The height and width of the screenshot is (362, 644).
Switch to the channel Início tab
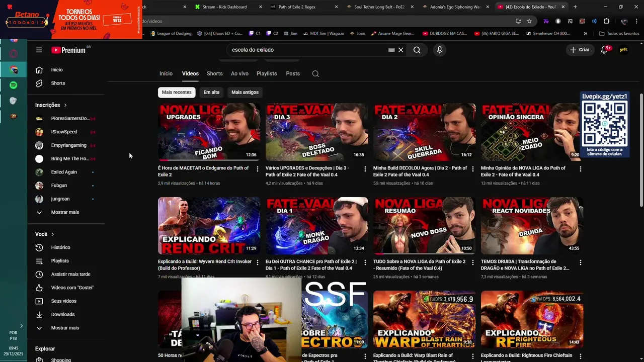coord(166,74)
